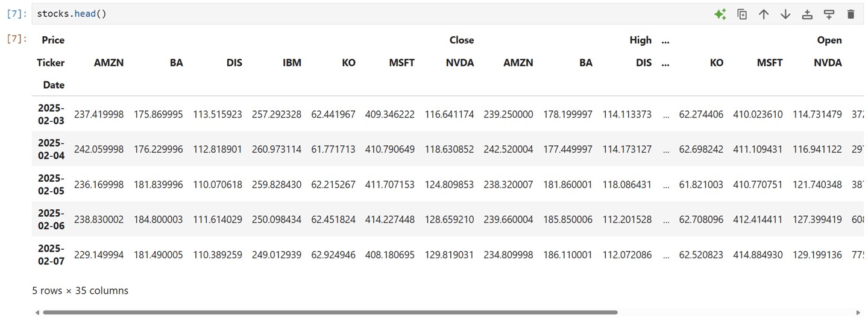Click cell value 249.012939

click(277, 255)
